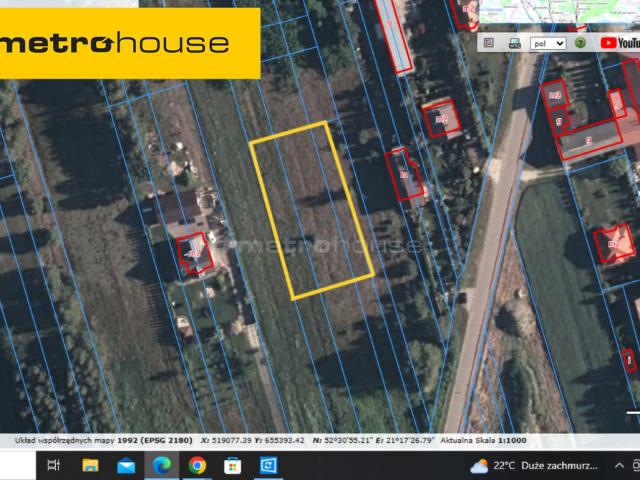The height and width of the screenshot is (480, 640).
Task: Click the metrohouse logo banner
Action: click(131, 43)
